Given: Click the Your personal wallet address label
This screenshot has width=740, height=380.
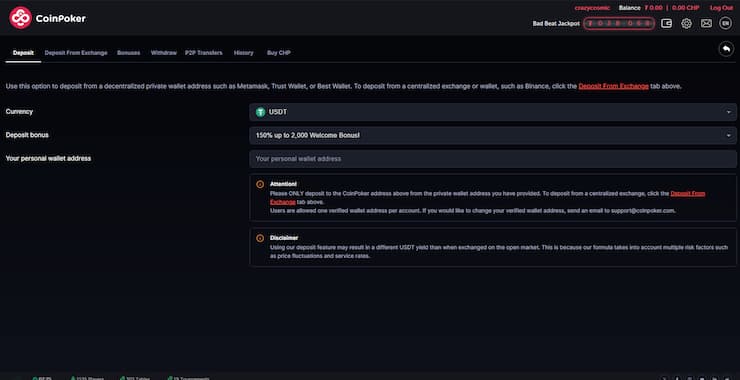Looking at the screenshot, I should [48, 159].
